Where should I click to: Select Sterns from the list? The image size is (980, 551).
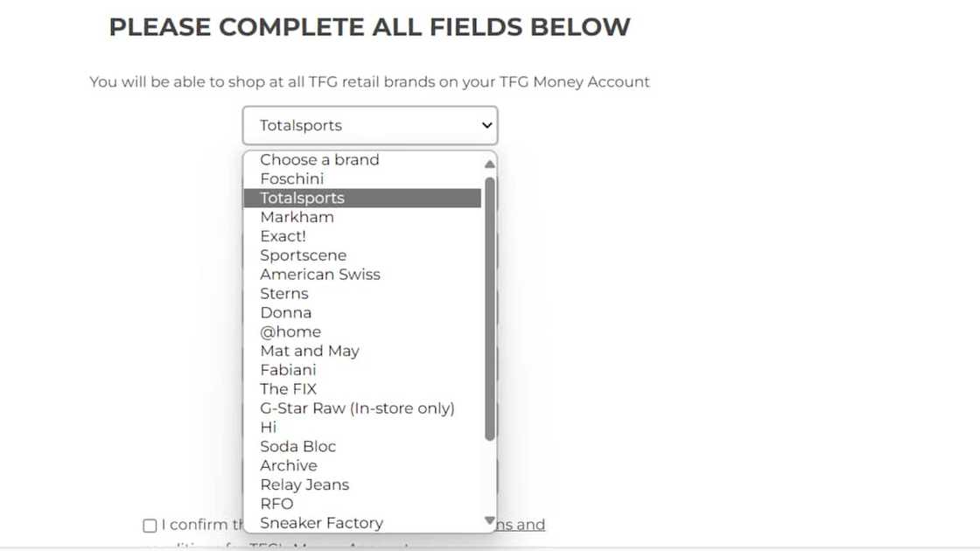coord(284,294)
